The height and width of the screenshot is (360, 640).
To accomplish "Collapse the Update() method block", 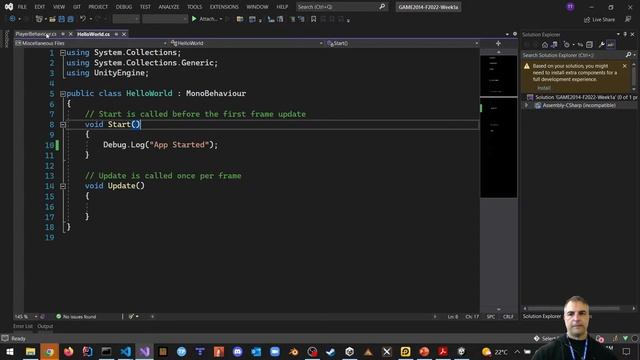I will pos(63,186).
